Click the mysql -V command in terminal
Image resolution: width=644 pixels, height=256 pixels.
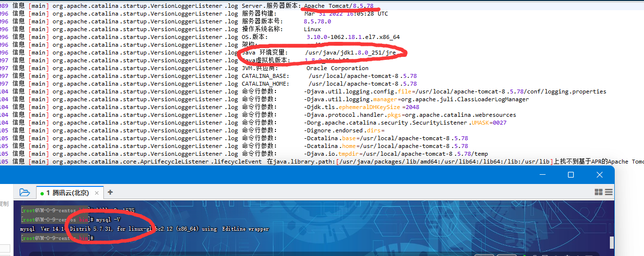coord(108,219)
